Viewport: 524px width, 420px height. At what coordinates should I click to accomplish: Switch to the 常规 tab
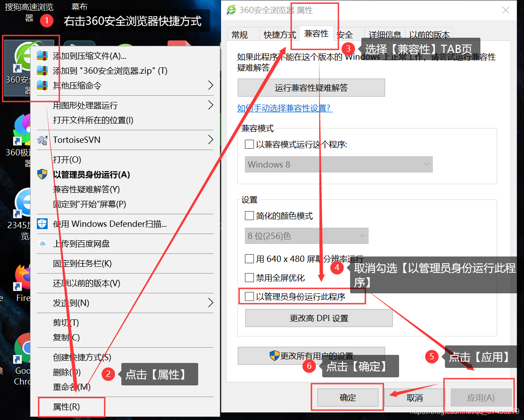point(240,35)
